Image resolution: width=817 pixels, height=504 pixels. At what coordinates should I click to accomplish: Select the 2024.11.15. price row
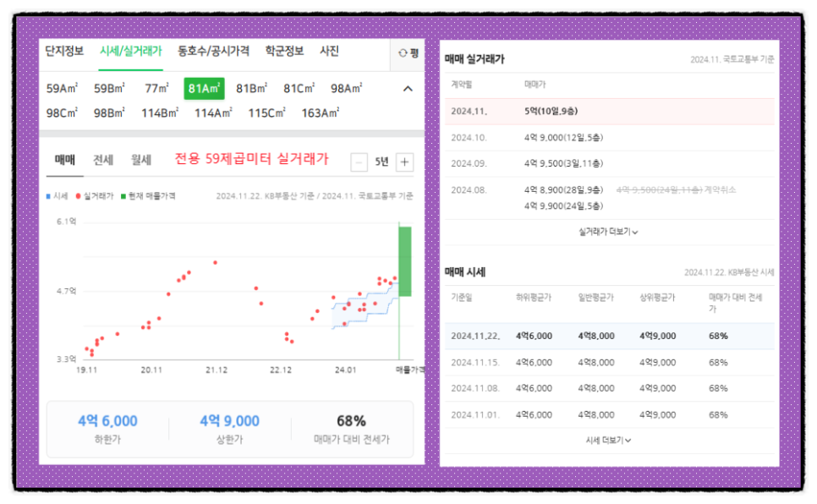point(609,362)
